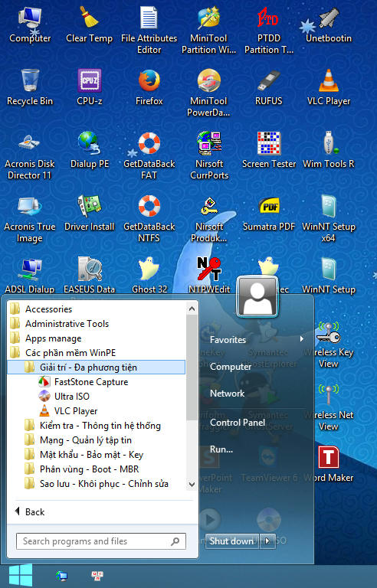
Task: Launch Nirsoft CurrPorts icon
Action: point(209,156)
